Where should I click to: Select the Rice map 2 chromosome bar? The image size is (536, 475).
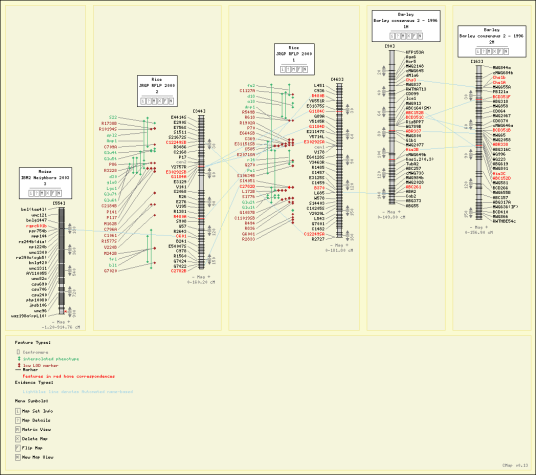coord(201,192)
